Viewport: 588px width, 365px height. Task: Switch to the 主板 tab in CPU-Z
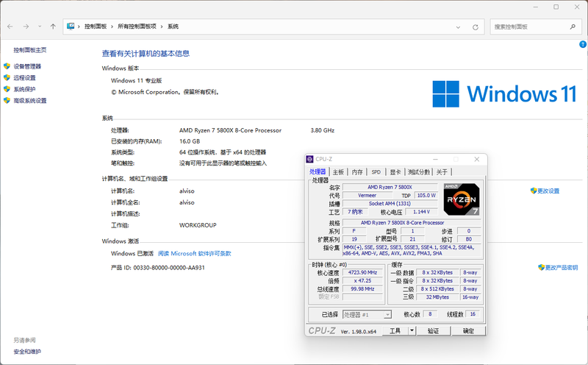[338, 172]
